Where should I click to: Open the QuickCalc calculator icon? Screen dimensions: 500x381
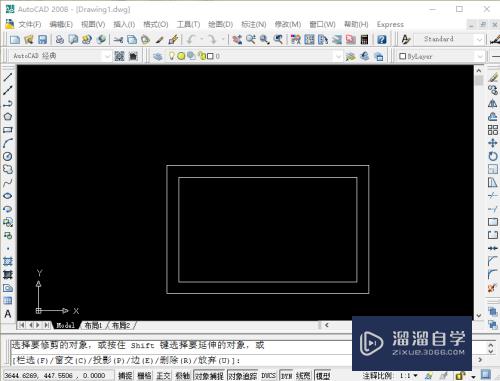(x=364, y=40)
